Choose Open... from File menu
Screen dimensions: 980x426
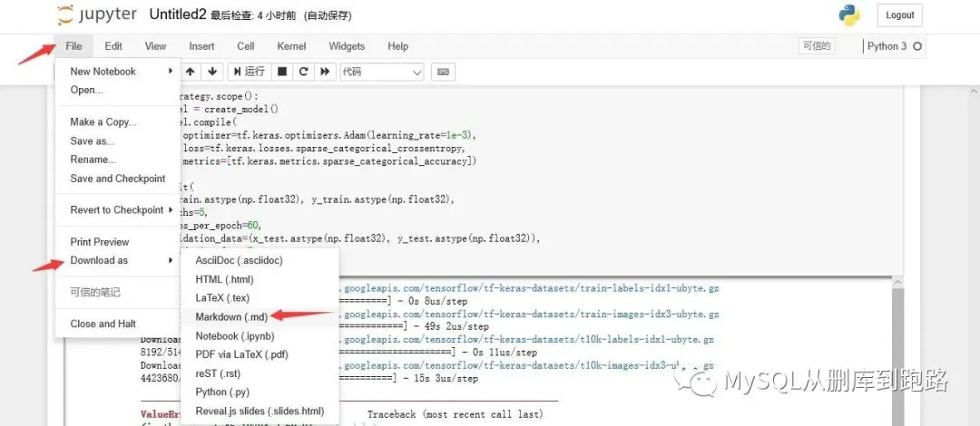[x=118, y=90]
